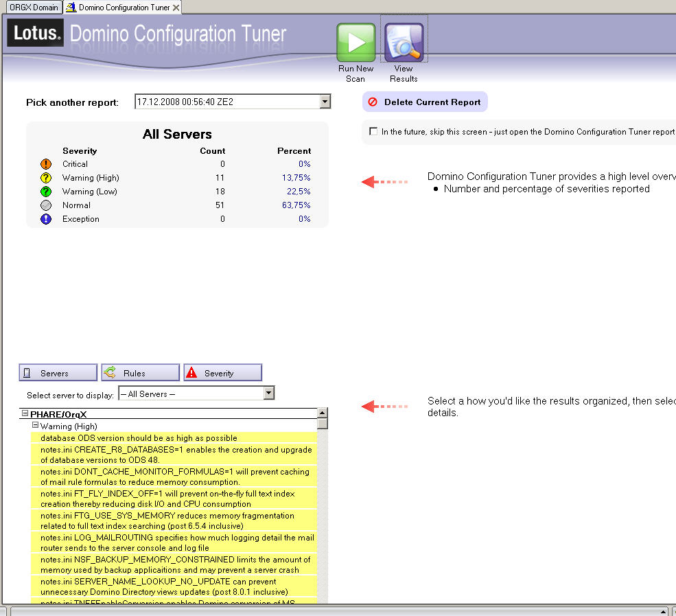Viewport: 676px width, 616px height.
Task: Select 'database ODS version should be as high' row
Action: 174,438
